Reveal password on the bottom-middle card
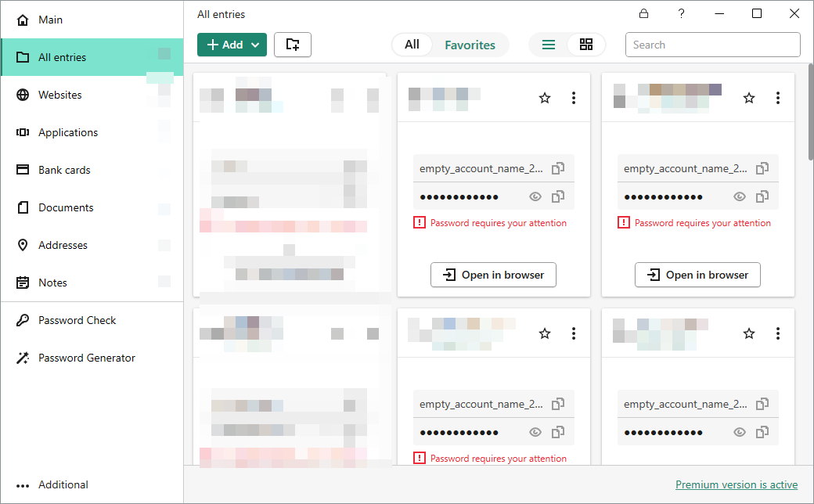This screenshot has height=504, width=814. (535, 432)
